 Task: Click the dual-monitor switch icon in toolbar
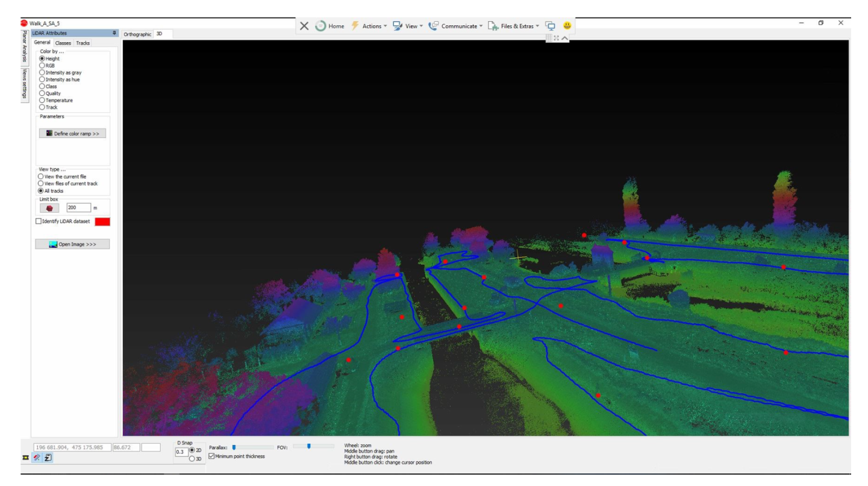click(550, 26)
